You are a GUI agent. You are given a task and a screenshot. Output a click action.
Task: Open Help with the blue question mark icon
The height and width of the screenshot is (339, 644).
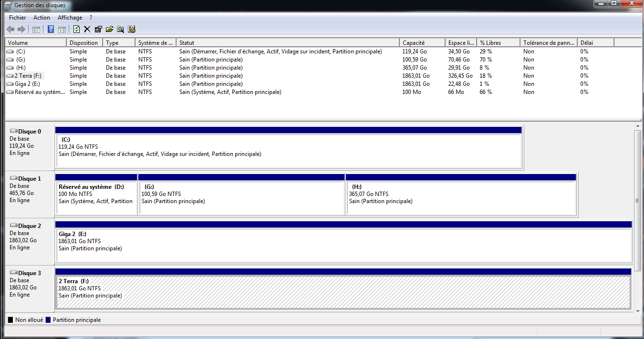coord(51,30)
